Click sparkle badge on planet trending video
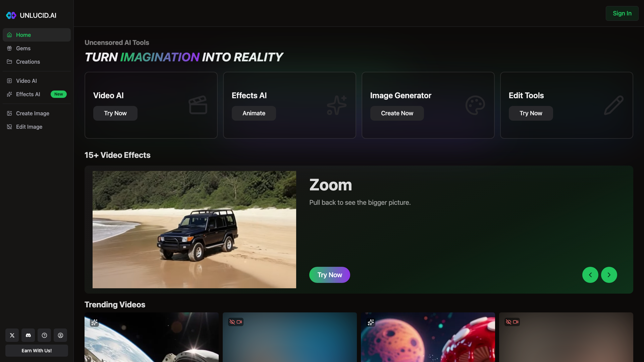This screenshot has width=644, height=362. coord(371,322)
